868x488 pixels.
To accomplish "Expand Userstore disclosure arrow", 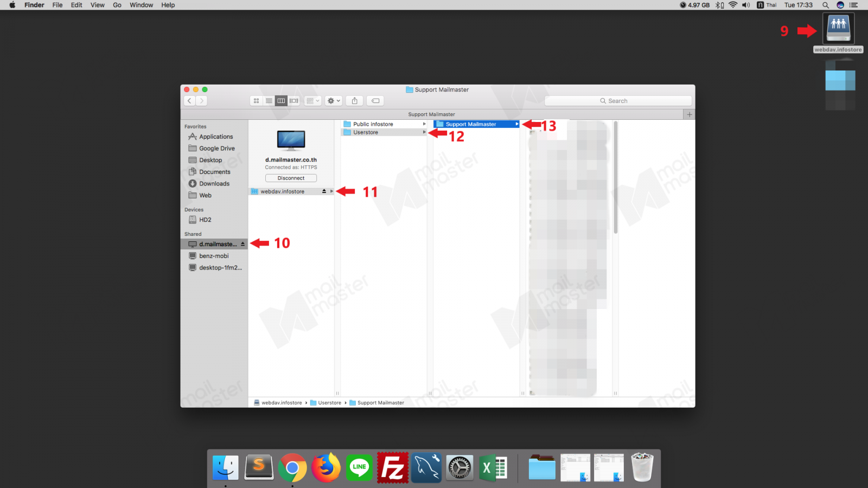I will (424, 132).
